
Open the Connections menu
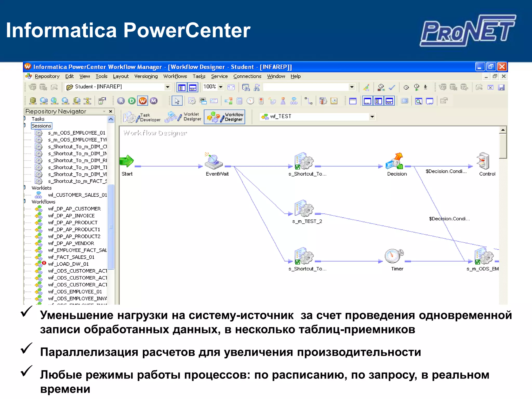pyautogui.click(x=247, y=76)
